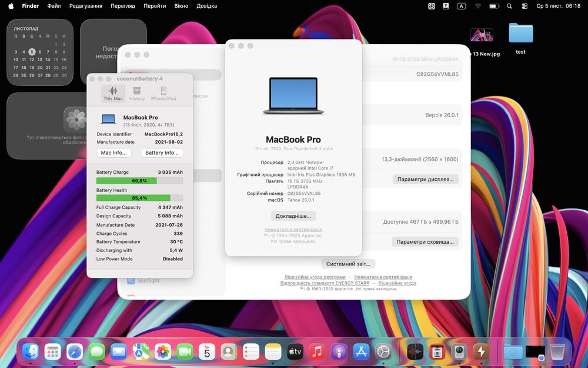Open Spotlight search in menu bar
The image size is (588, 368).
tap(509, 6)
